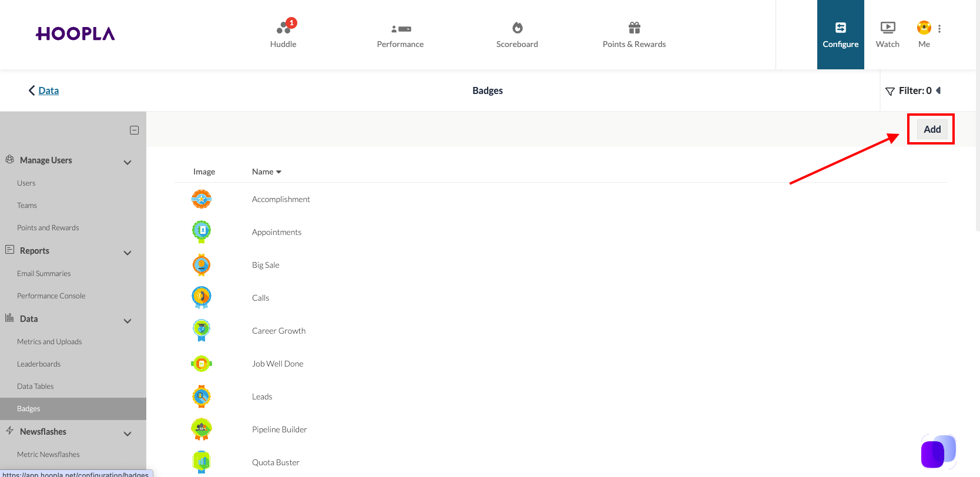Open the Accomplishment badge name
The height and width of the screenshot is (477, 980).
281,199
